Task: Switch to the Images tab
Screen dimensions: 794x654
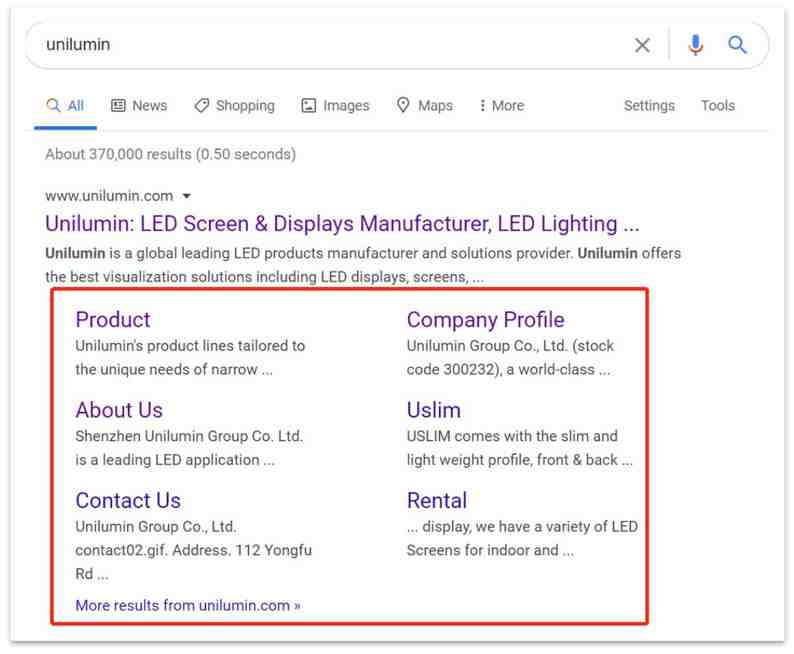Action: [335, 106]
